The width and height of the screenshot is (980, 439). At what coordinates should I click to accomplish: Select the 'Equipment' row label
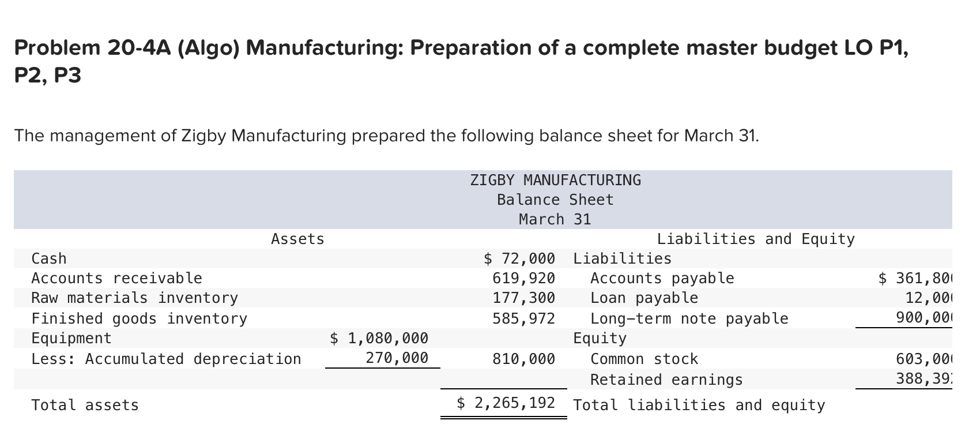coord(71,338)
